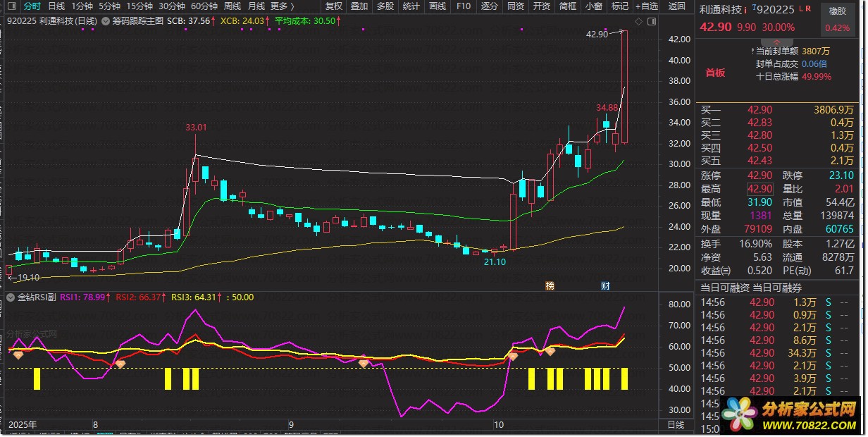Viewport: 868px width, 437px height.
Task: Add stock via +自选 button
Action: pos(646,6)
